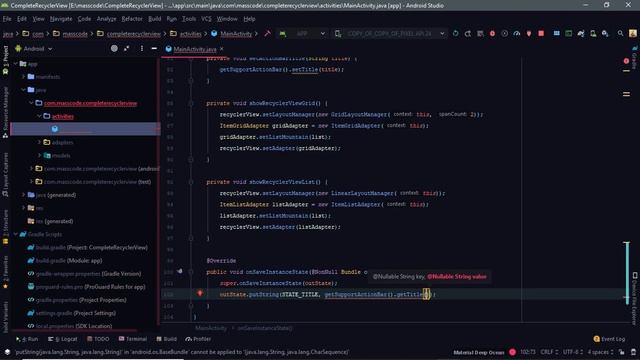Collapse the java folder
640x360 pixels.
point(24,90)
